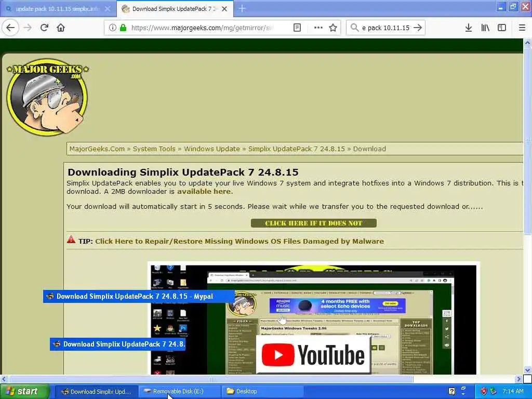The image size is (532, 399).
Task: Open the library icon
Action: tap(485, 28)
